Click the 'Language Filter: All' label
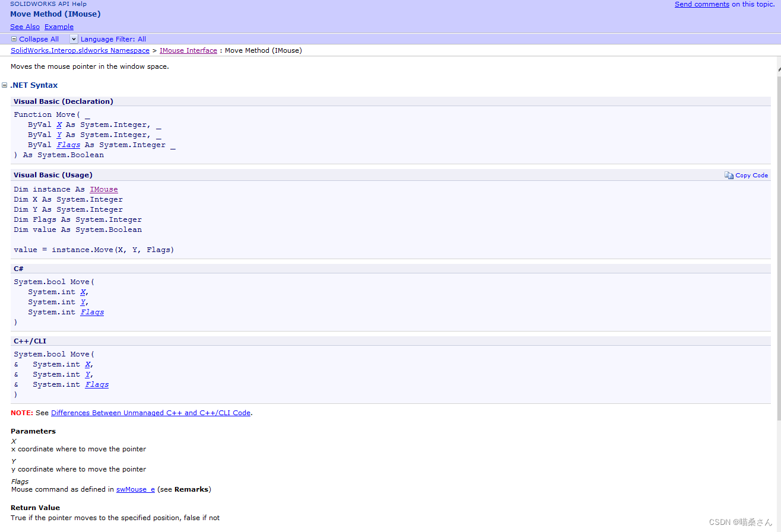 (x=113, y=39)
